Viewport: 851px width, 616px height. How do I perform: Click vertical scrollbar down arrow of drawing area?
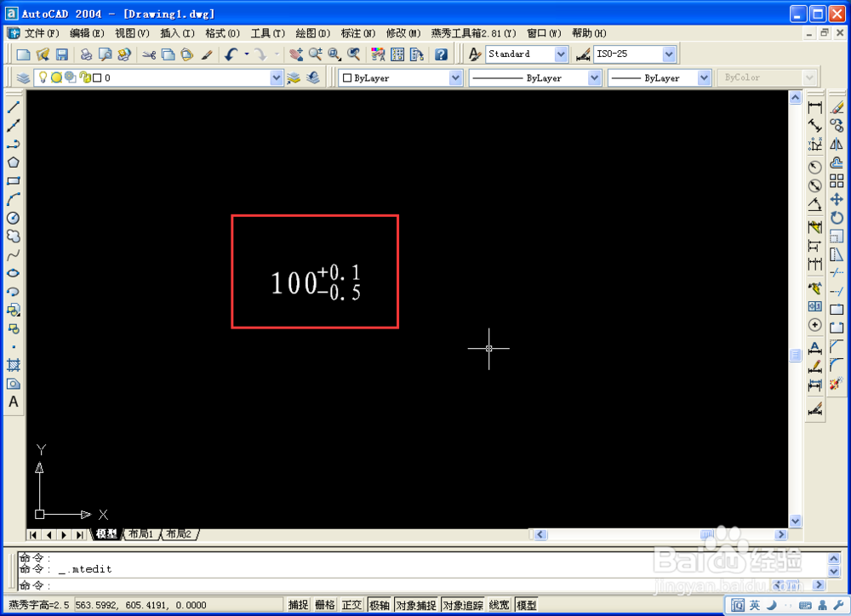coord(795,521)
